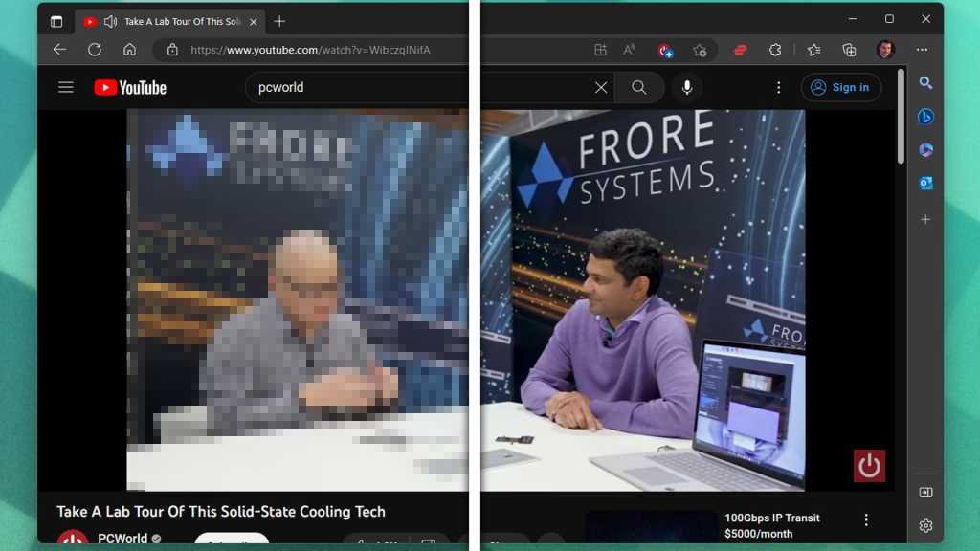The width and height of the screenshot is (980, 551).
Task: Add this page to favorites
Action: (700, 50)
